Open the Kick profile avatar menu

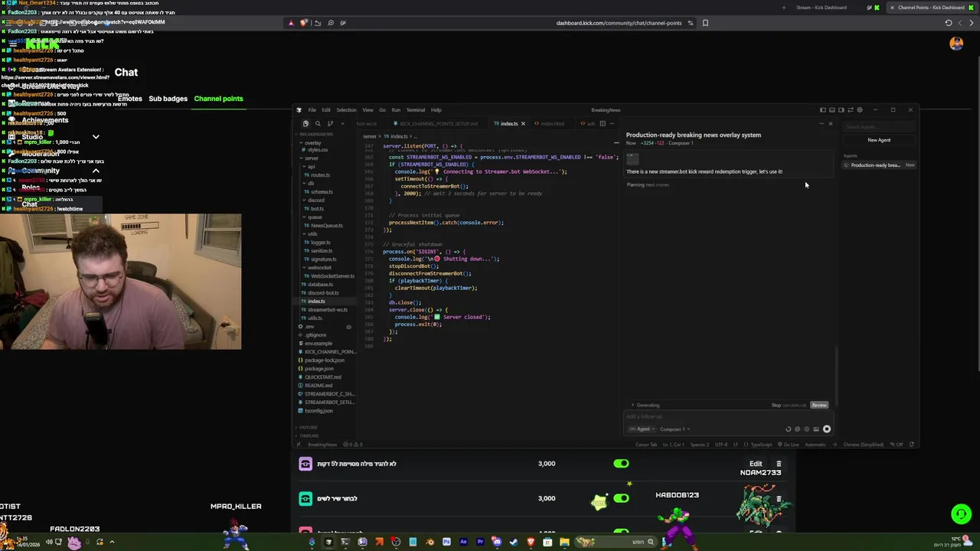coord(956,44)
